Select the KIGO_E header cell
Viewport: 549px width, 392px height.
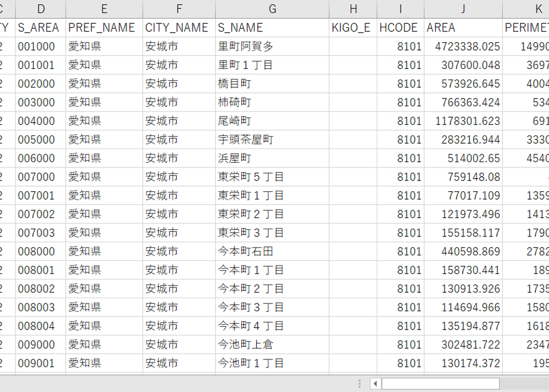353,28
